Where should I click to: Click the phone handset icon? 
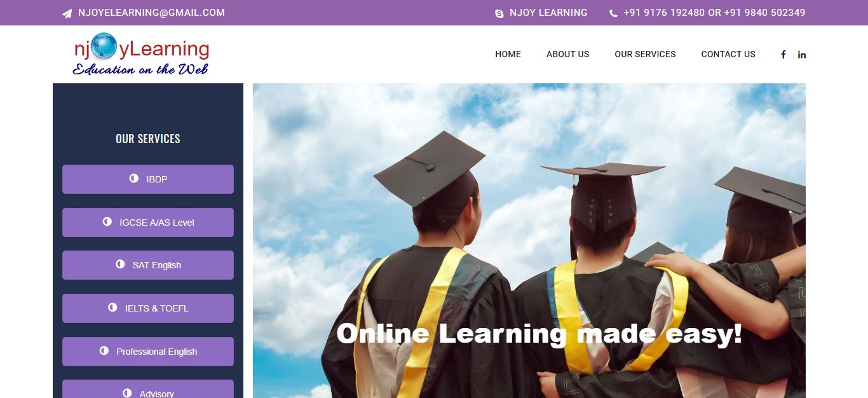pos(613,13)
